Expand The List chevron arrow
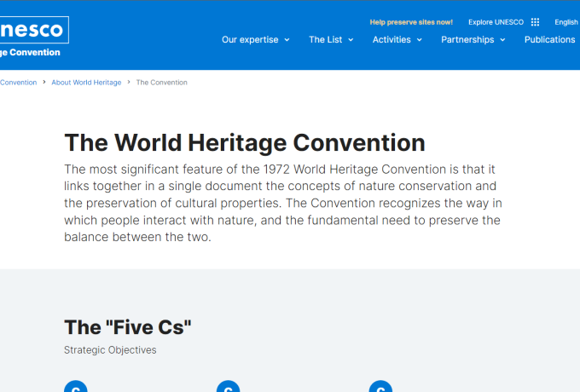The height and width of the screenshot is (392, 580). pos(351,40)
